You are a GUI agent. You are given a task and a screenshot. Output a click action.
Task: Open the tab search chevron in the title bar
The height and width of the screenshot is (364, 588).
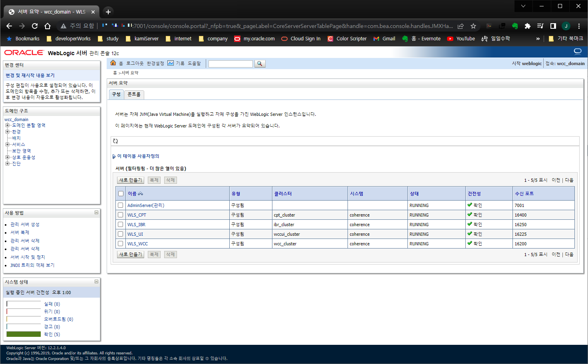coord(523,6)
